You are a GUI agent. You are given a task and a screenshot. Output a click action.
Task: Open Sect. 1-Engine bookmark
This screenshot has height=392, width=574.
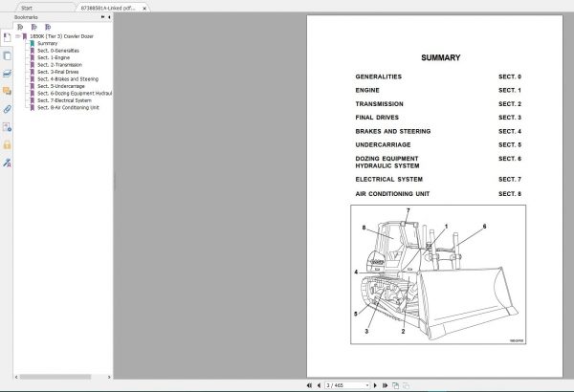click(54, 57)
